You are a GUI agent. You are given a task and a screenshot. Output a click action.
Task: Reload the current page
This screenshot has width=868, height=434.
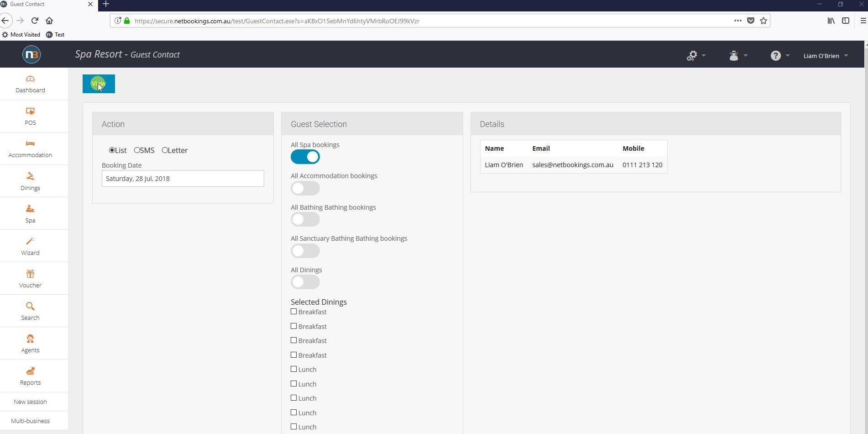(35, 21)
